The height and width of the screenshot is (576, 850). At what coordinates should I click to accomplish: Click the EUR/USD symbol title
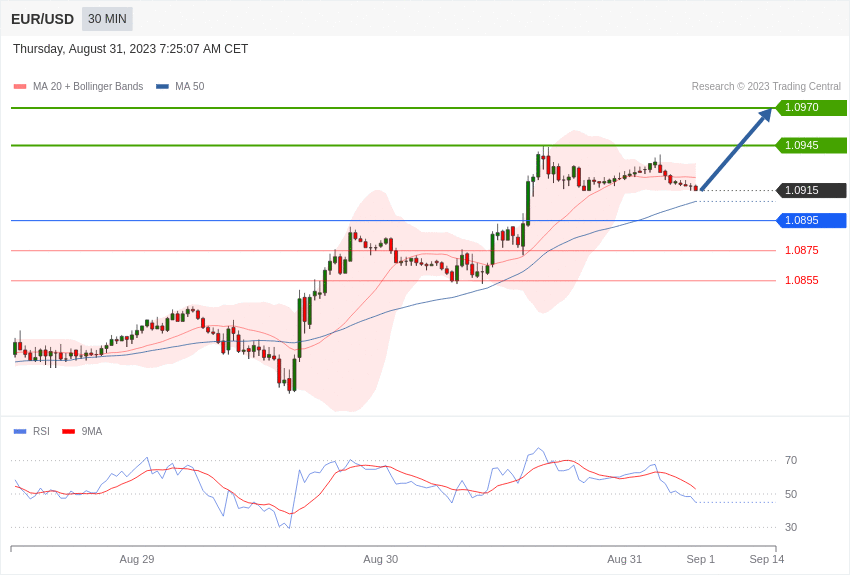point(42,20)
